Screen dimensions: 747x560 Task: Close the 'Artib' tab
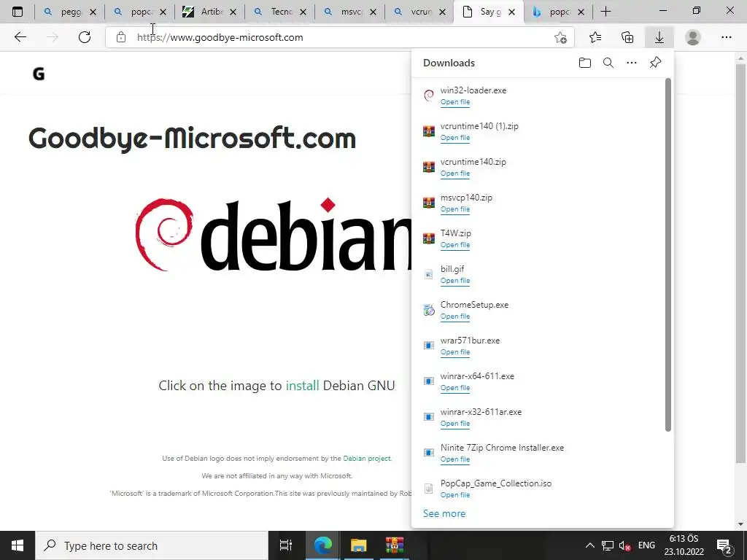(x=233, y=12)
